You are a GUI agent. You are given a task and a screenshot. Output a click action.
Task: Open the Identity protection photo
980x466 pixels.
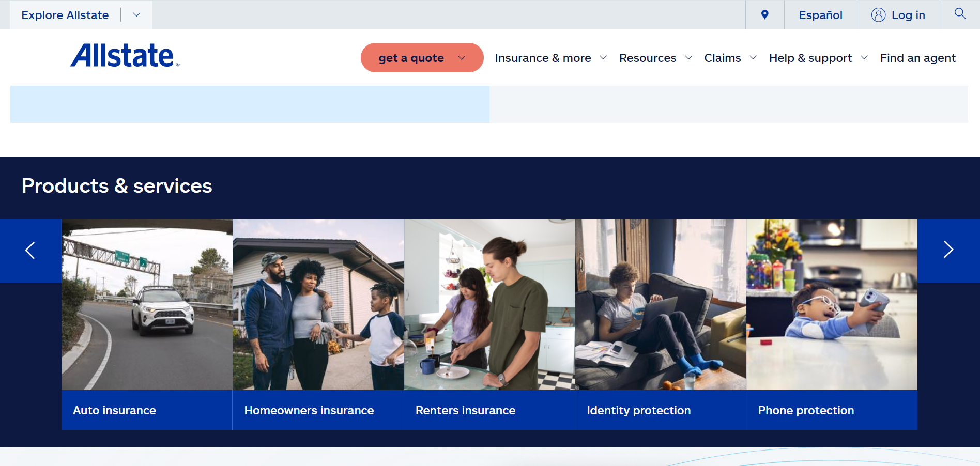pyautogui.click(x=660, y=304)
